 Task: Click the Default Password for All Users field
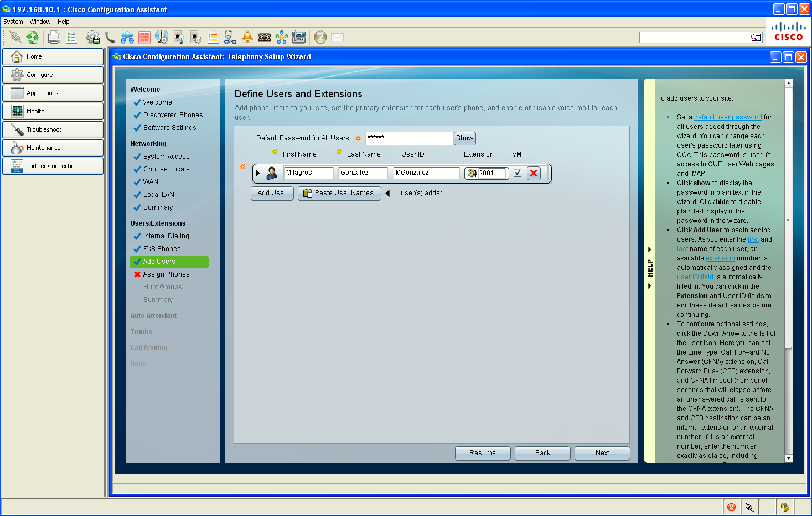coord(409,138)
